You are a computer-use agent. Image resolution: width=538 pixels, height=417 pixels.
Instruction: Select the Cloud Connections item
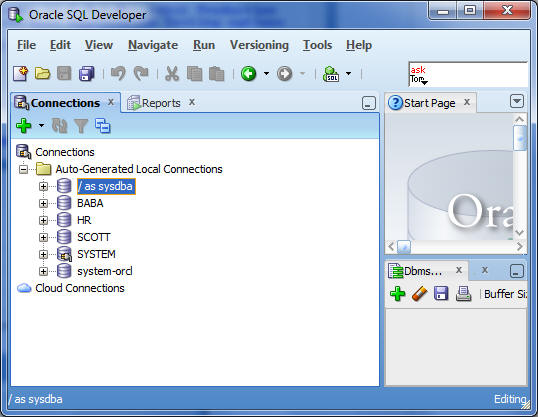click(80, 288)
